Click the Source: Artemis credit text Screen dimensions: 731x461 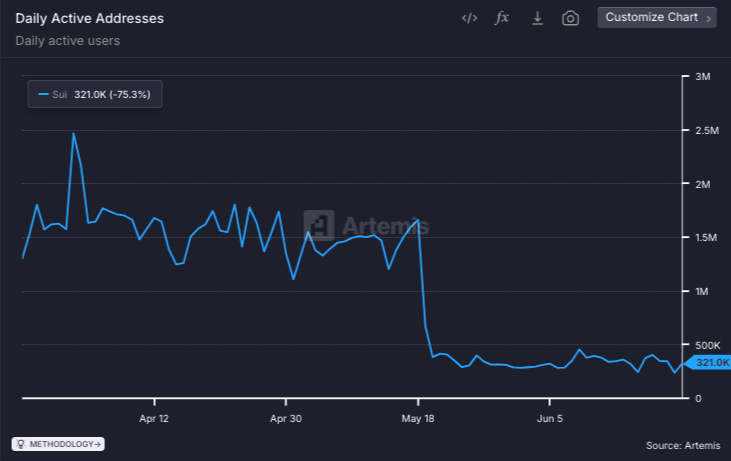[683, 446]
